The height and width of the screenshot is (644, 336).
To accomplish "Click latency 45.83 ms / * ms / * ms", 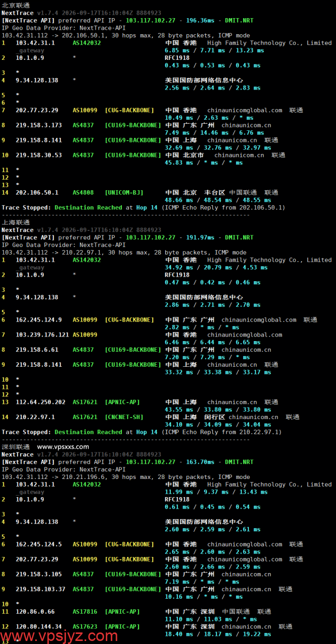I will [204, 163].
